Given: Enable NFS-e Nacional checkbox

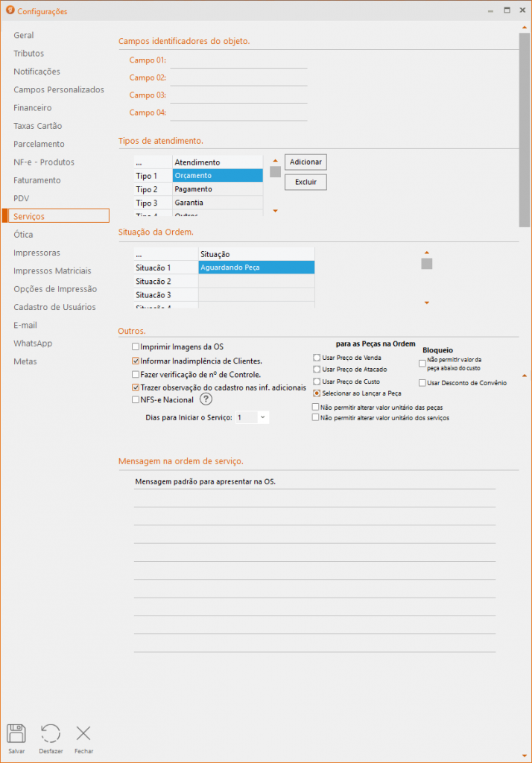Looking at the screenshot, I should [136, 400].
